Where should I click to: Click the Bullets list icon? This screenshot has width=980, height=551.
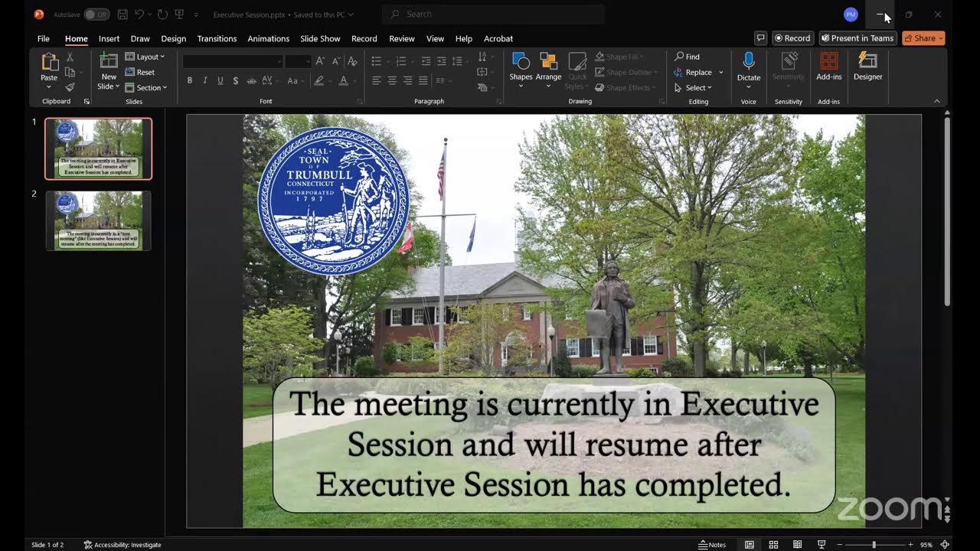pos(377,61)
